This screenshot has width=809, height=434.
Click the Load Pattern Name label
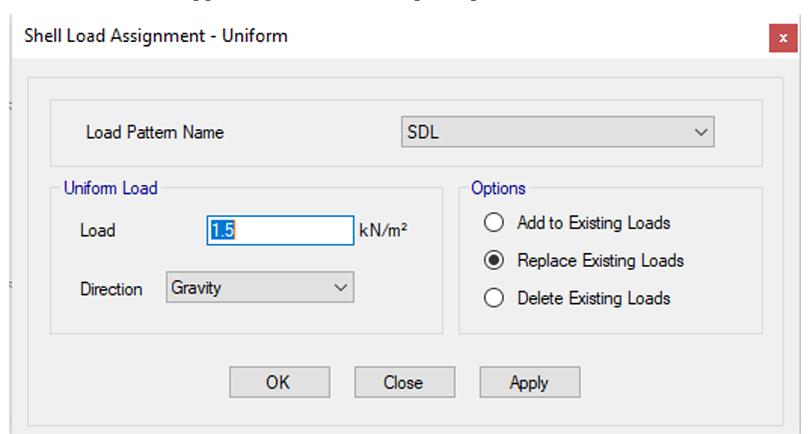coord(155,133)
